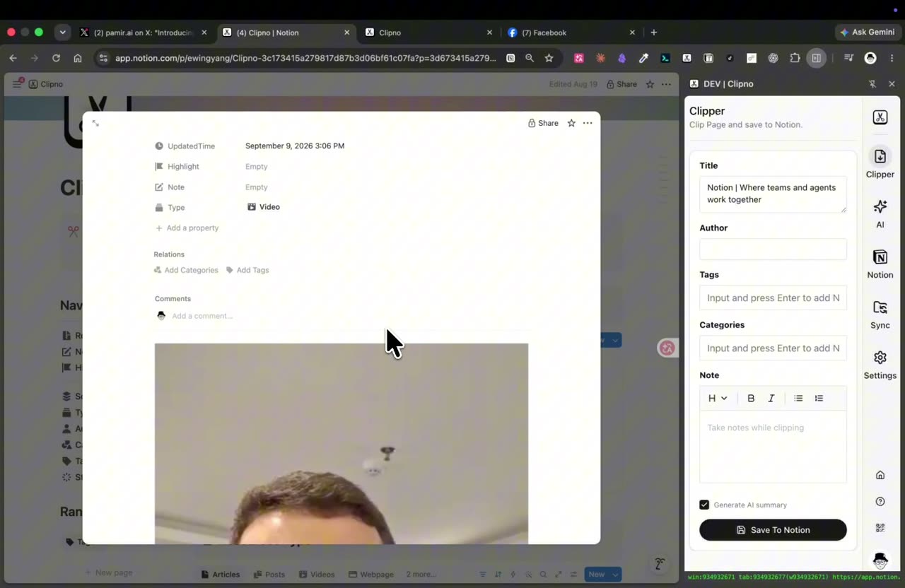The image size is (905, 588).
Task: Open the QR code icon in Clipno sidebar
Action: click(x=880, y=528)
